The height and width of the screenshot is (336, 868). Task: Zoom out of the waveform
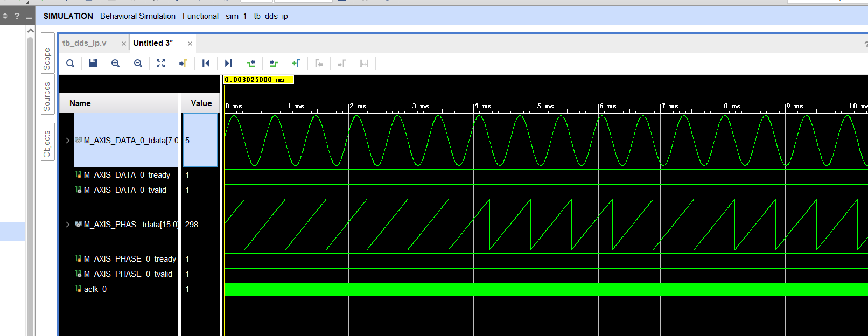tap(138, 64)
